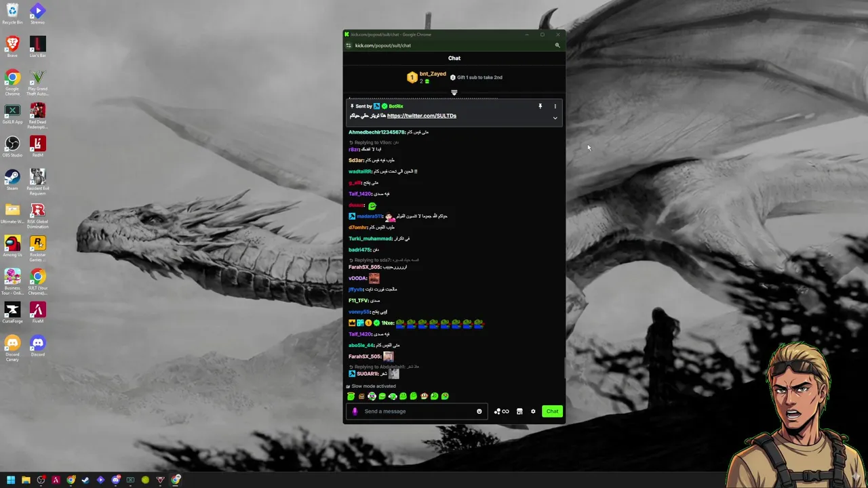Click the zoom magnifier in Chrome address bar
Viewport: 868px width, 488px height.
557,45
